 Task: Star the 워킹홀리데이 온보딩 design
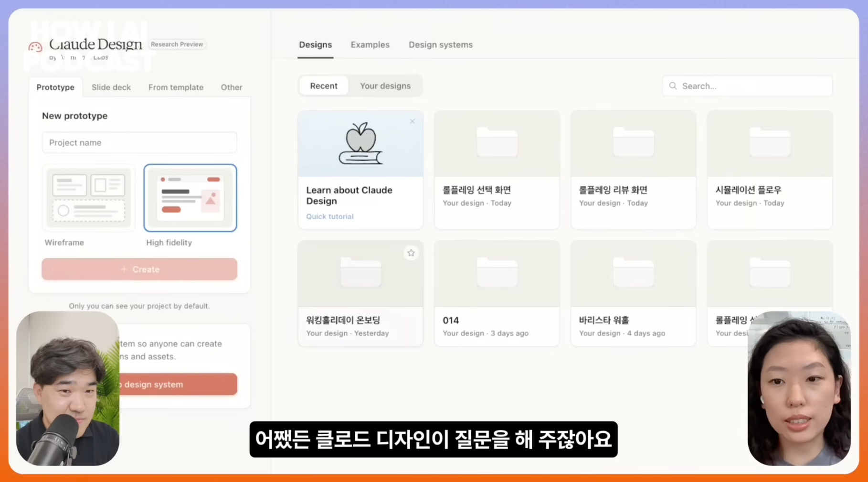[x=411, y=253]
